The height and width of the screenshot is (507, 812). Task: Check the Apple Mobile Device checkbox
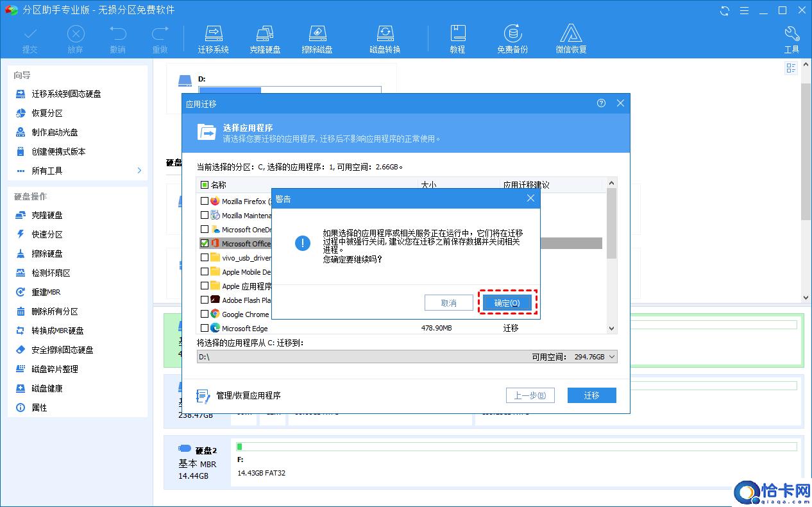click(205, 271)
